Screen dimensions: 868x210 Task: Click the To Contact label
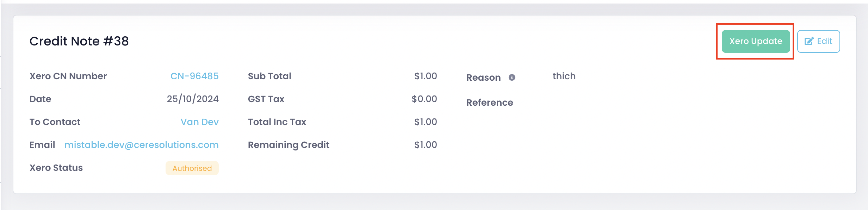pyautogui.click(x=55, y=122)
